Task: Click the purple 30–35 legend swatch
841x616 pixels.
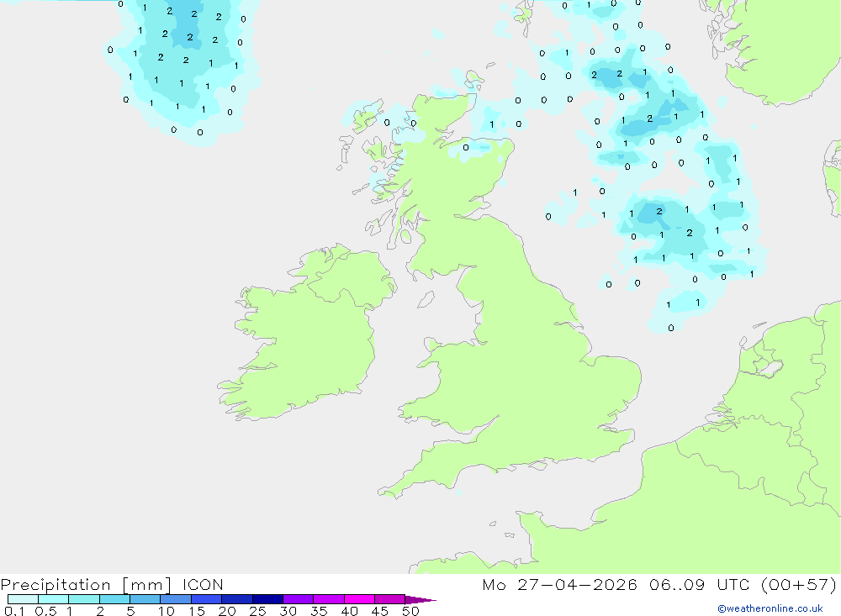Action: (x=298, y=599)
